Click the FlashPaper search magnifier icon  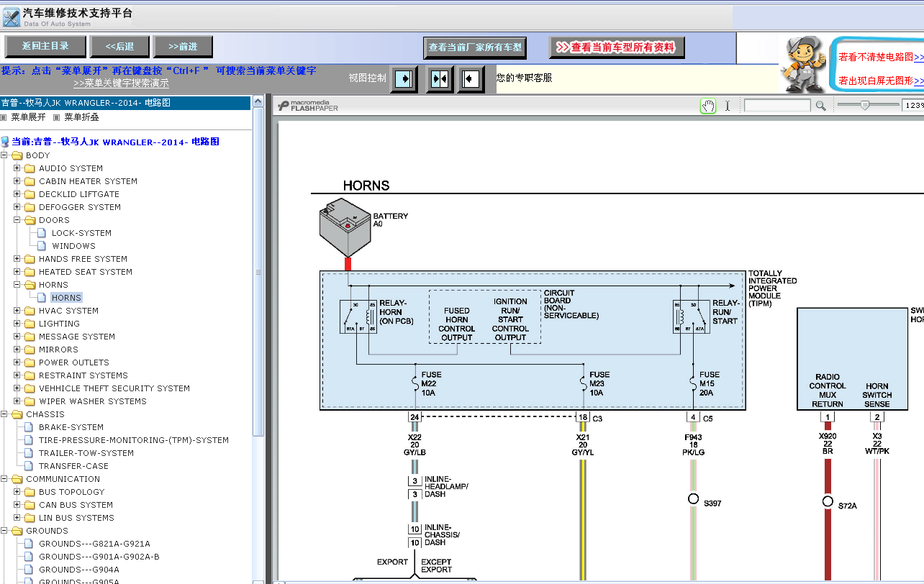[820, 106]
